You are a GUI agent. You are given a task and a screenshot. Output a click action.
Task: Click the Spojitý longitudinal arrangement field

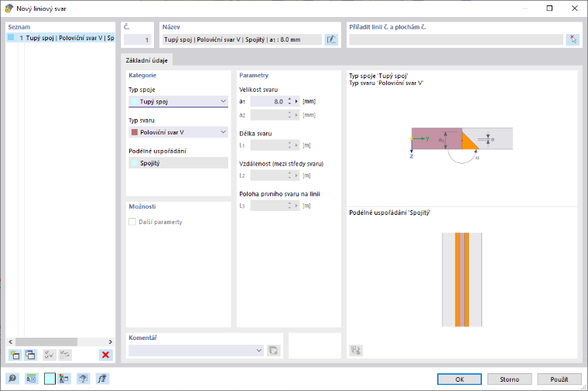click(x=178, y=163)
